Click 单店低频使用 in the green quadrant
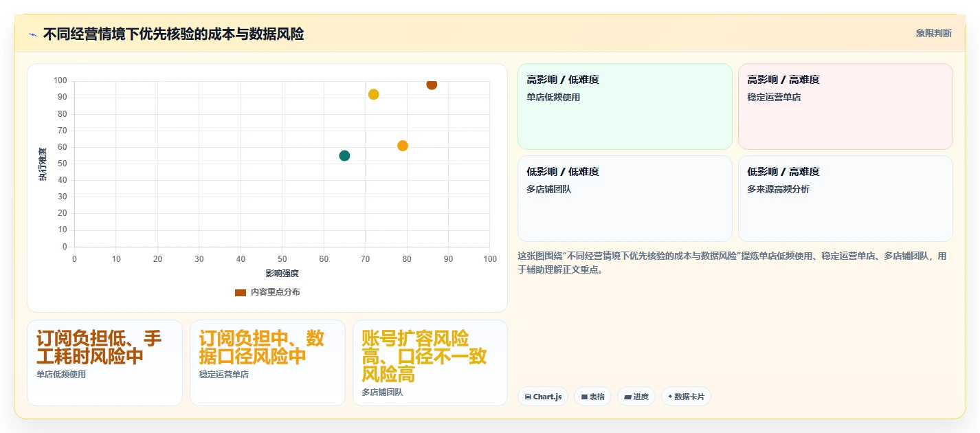This screenshot has width=980, height=433. 553,98
